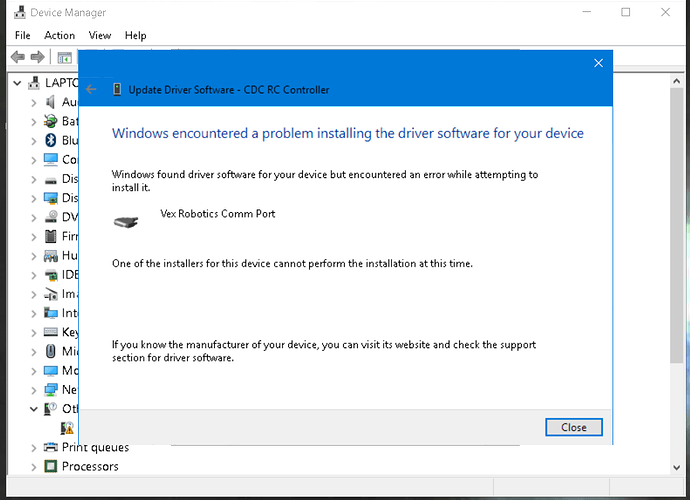Image resolution: width=690 pixels, height=500 pixels.
Task: Expand the Monitors category chevron
Action: [34, 371]
